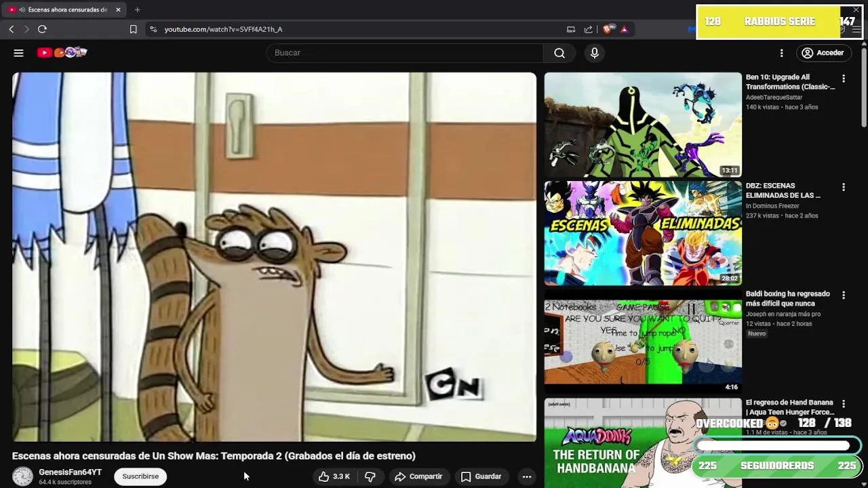
Task: Click the 140 k vistas metadata text
Action: pyautogui.click(x=762, y=107)
